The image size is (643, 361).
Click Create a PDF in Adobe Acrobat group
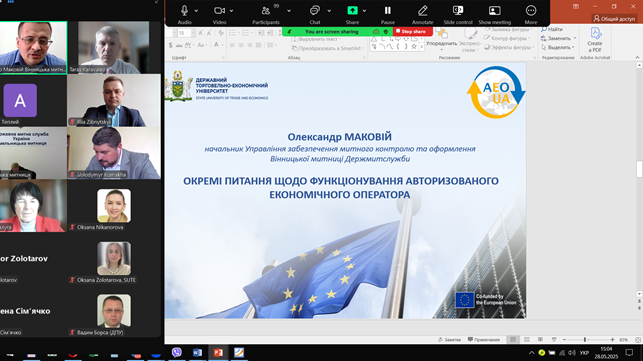coord(595,39)
